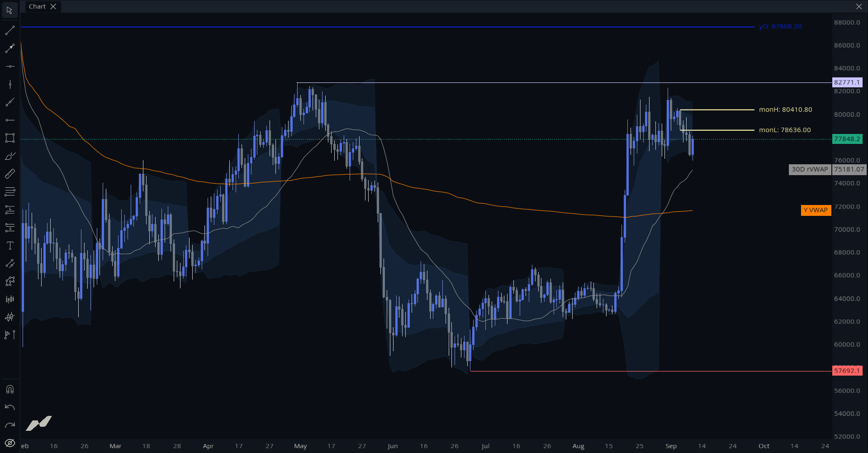The width and height of the screenshot is (868, 453).
Task: Click the Oct label on time axis
Action: (x=764, y=446)
